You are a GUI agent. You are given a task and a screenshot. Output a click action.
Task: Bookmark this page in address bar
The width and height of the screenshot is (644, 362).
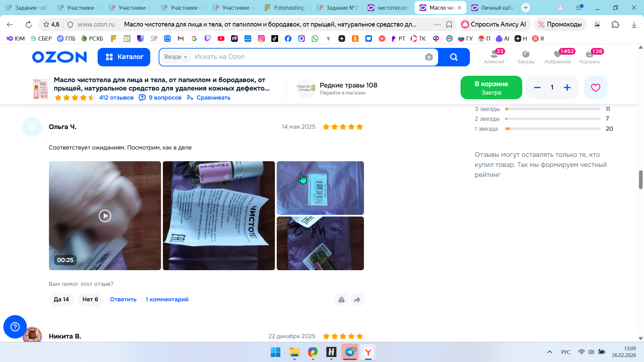449,24
